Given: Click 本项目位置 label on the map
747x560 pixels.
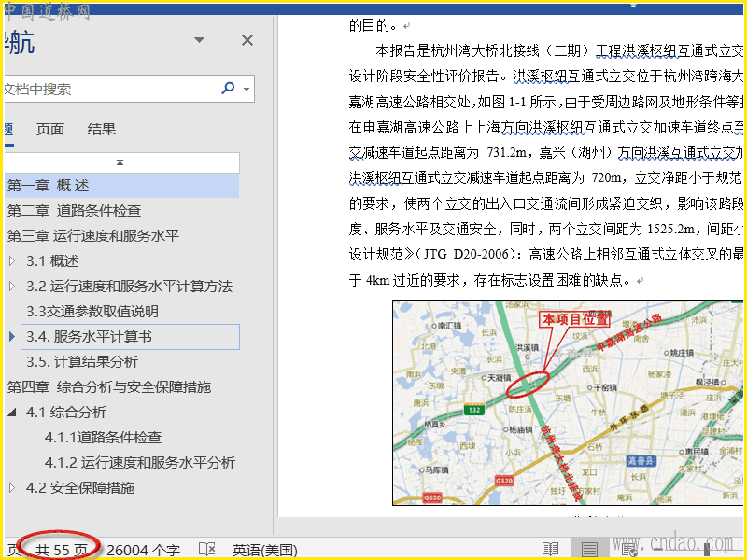Looking at the screenshot, I should [575, 319].
